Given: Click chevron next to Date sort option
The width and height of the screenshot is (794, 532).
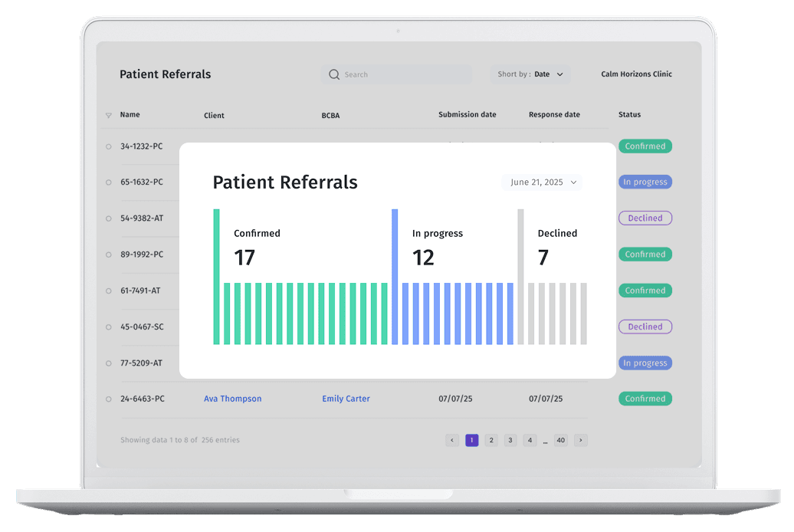Looking at the screenshot, I should [x=559, y=74].
